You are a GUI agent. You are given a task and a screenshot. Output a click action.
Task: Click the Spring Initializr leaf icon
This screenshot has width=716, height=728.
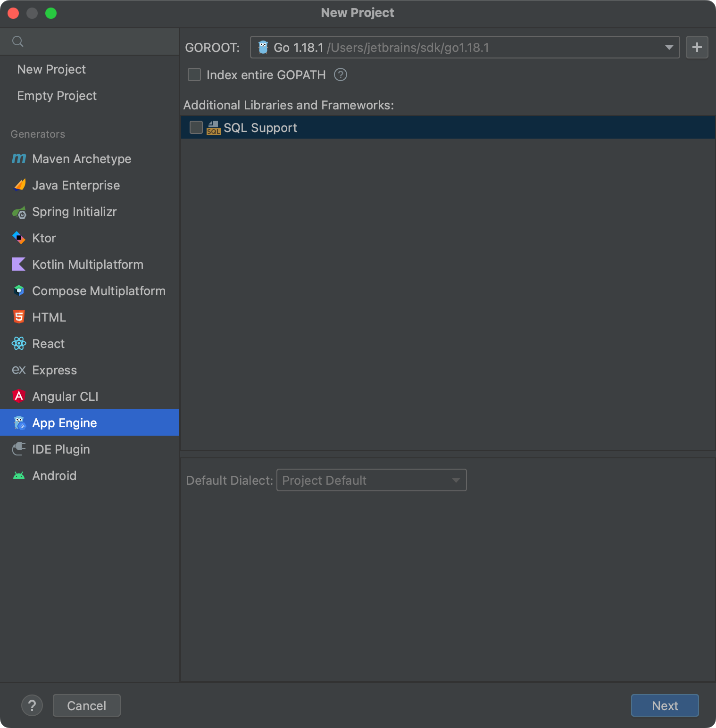coord(19,212)
